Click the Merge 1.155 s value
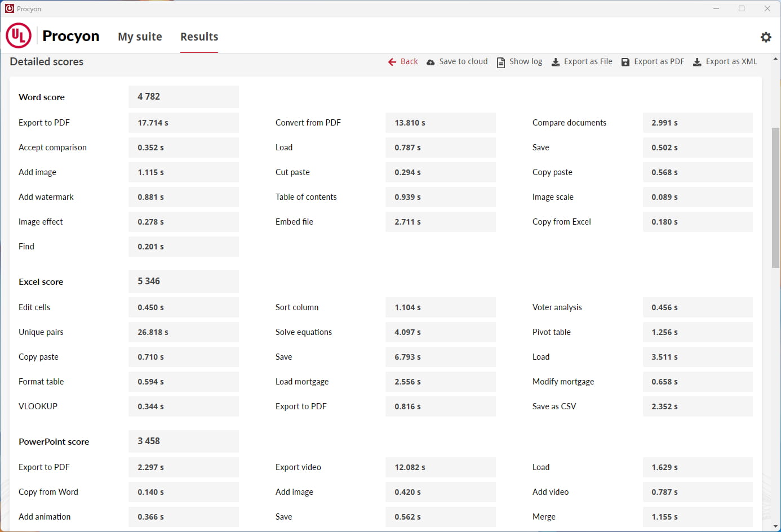Image resolution: width=781 pixels, height=532 pixels. tap(698, 517)
